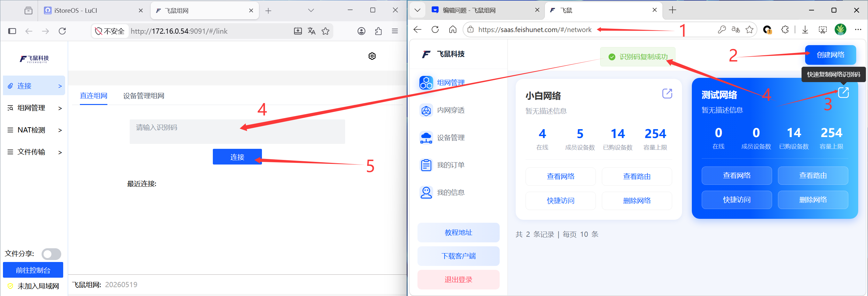Click the 退出登录 button

[458, 280]
